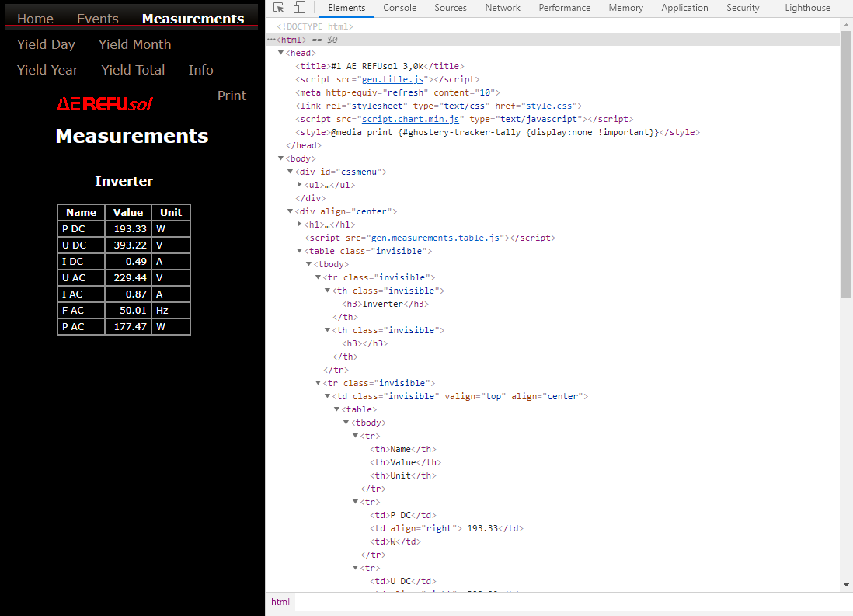
Task: Open the Events menu item
Action: pyautogui.click(x=98, y=19)
